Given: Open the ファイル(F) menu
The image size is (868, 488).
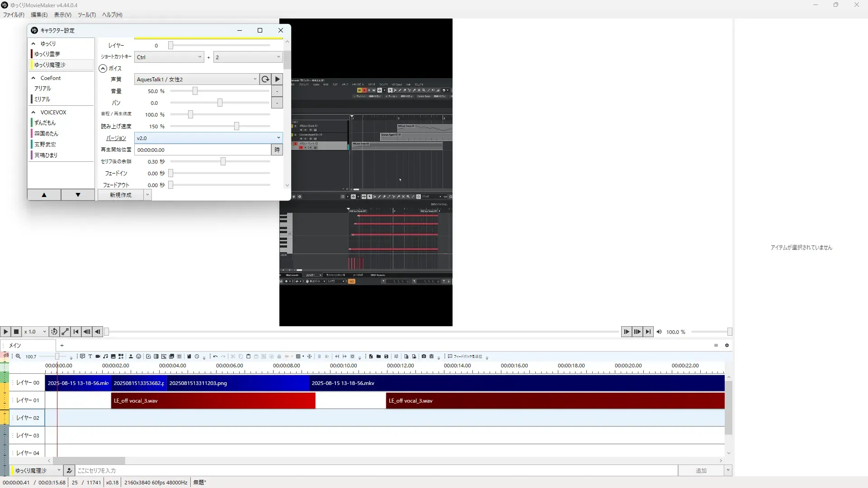Looking at the screenshot, I should tap(14, 15).
